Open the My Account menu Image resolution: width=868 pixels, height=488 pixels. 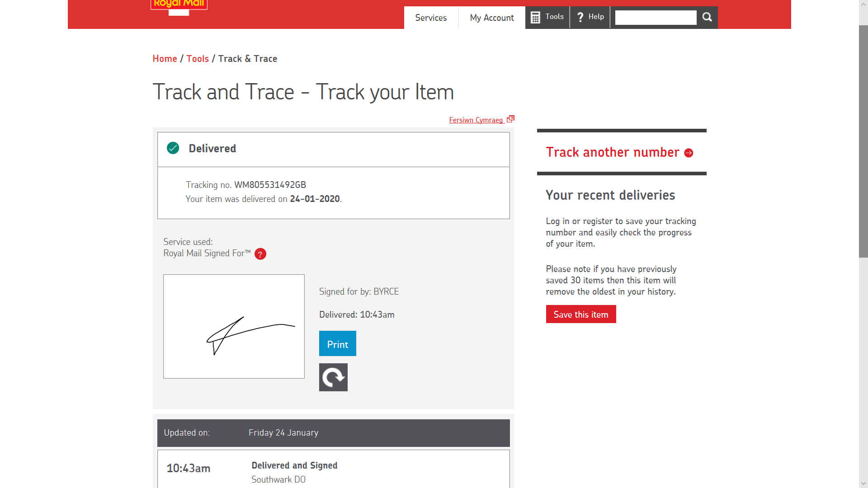(492, 18)
